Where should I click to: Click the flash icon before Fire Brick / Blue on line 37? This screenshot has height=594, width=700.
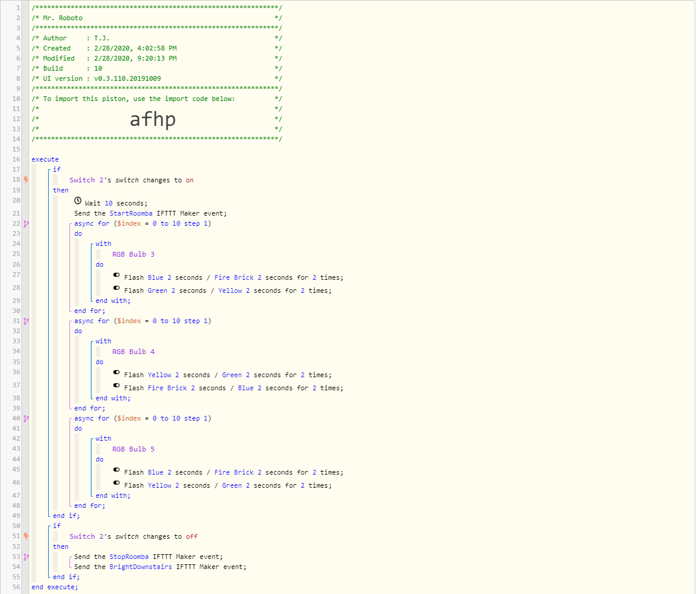[116, 385]
